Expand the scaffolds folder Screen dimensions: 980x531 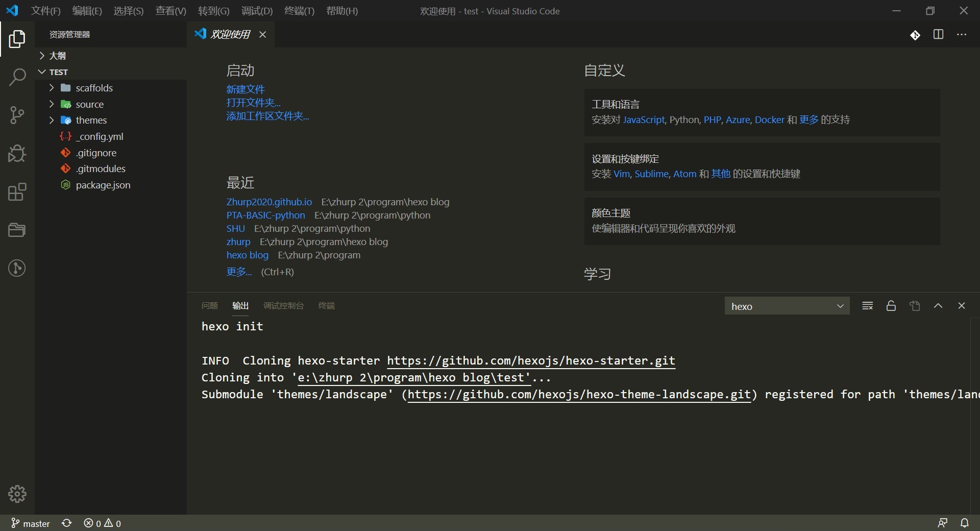click(x=110, y=88)
